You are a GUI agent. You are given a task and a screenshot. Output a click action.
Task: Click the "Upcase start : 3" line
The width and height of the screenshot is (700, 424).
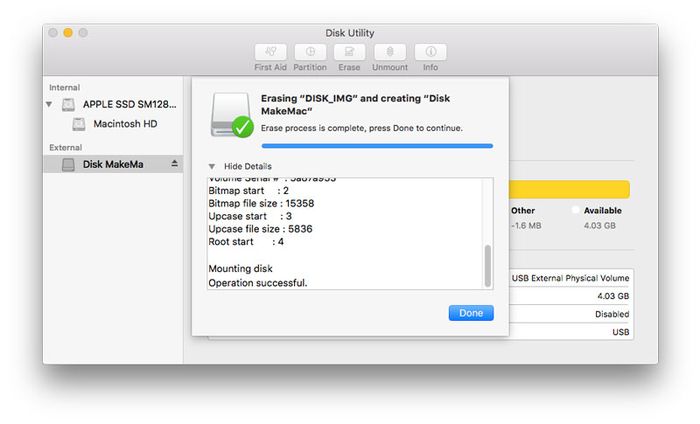(250, 216)
